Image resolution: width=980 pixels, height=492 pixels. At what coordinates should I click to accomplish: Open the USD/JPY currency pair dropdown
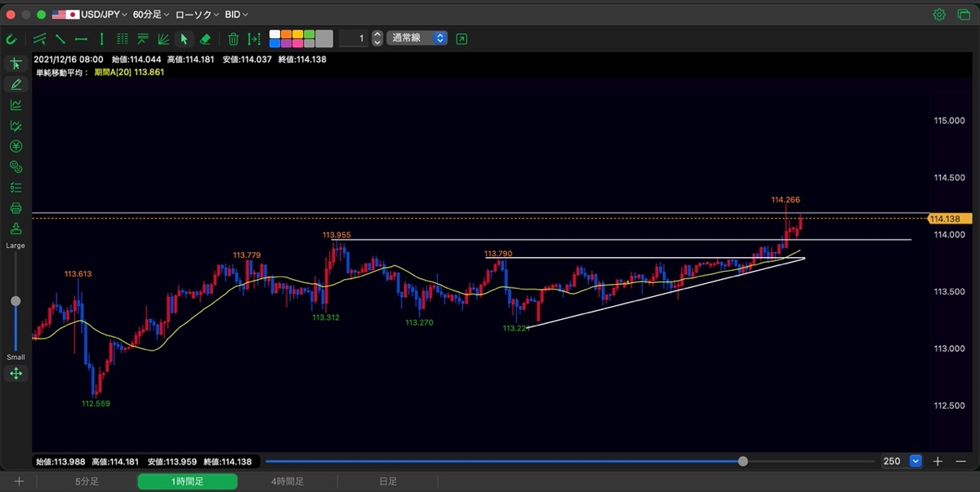click(90, 15)
